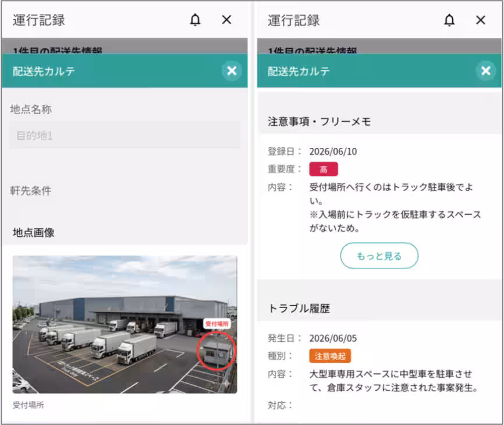
Task: Click the right 配送先カルテ header title
Action: point(299,71)
